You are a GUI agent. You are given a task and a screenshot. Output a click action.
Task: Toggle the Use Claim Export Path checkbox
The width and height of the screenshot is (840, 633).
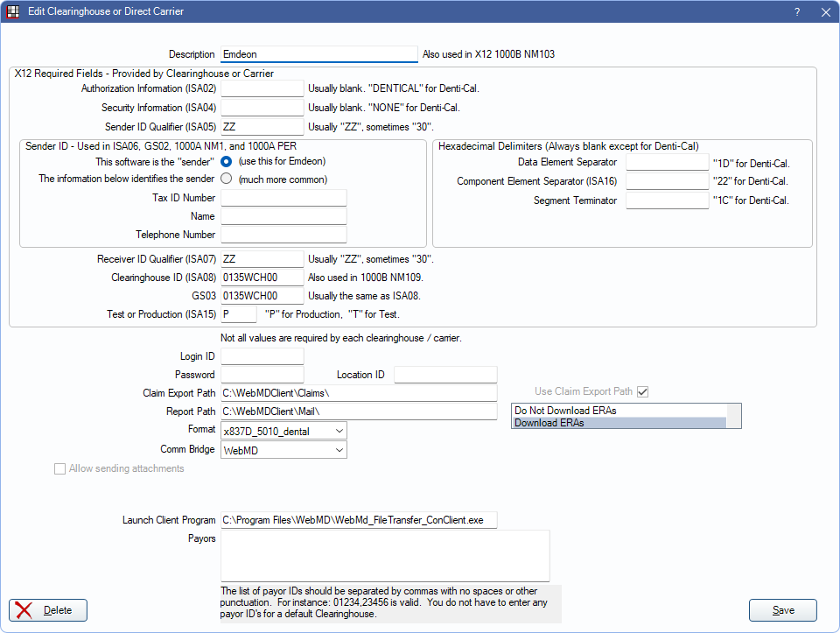point(643,391)
